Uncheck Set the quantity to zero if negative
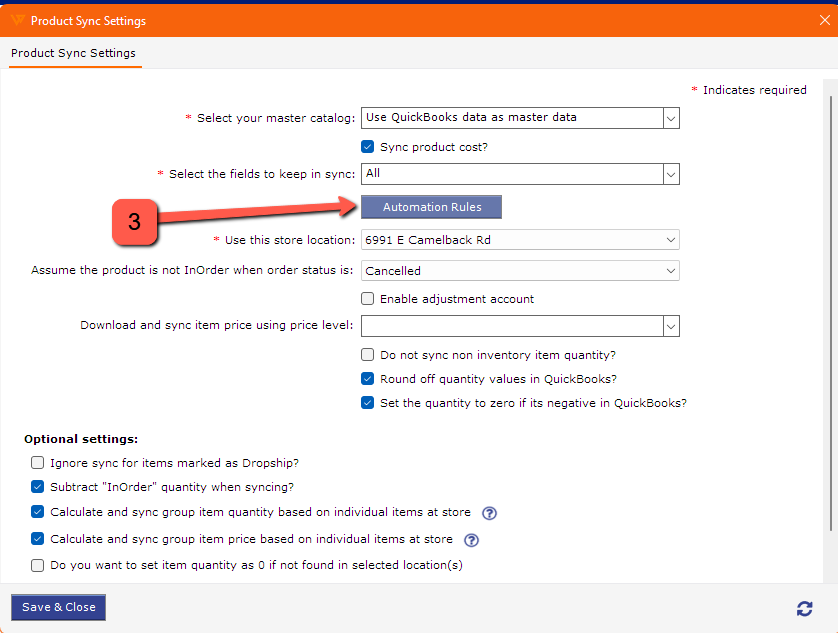The height and width of the screenshot is (633, 838). click(x=367, y=403)
